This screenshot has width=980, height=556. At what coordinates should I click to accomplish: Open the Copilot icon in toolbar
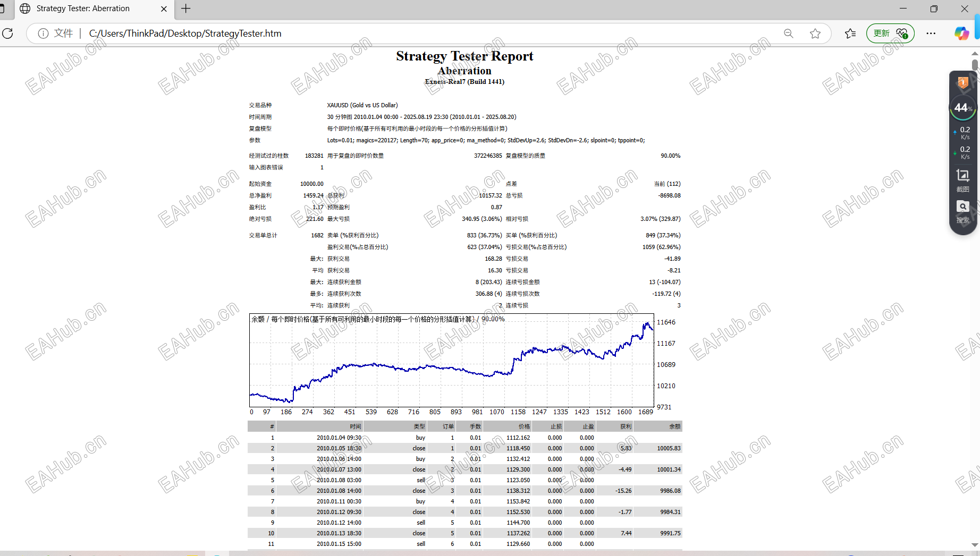pos(961,33)
